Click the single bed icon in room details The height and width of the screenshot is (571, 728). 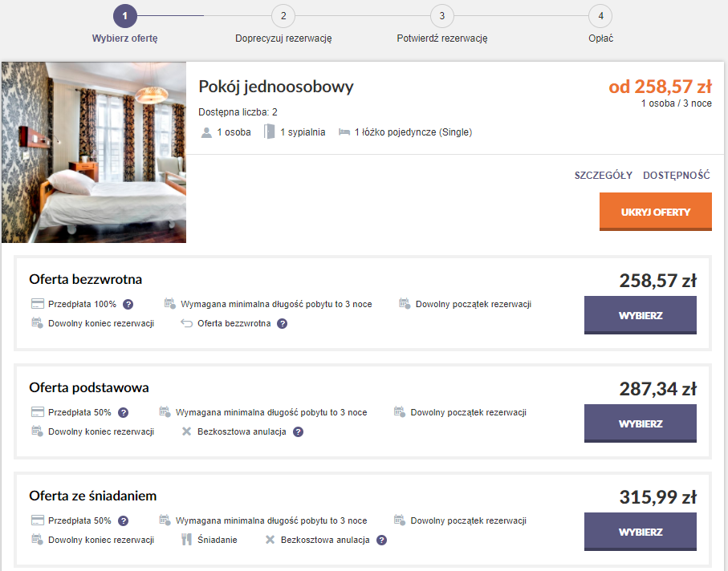[x=344, y=132]
